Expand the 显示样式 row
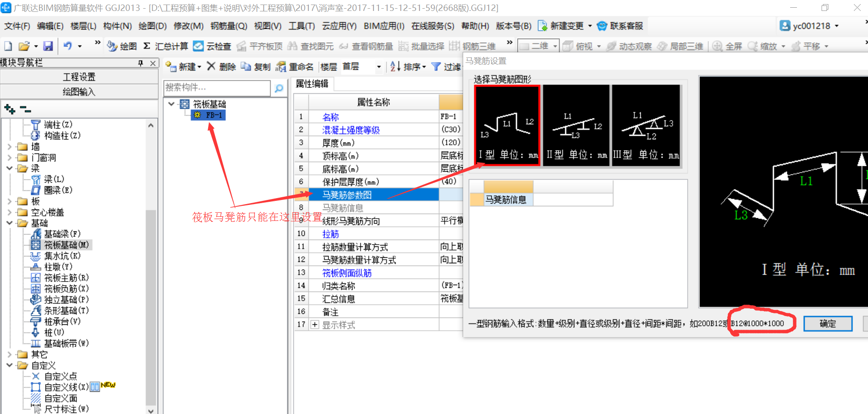This screenshot has width=868, height=414. click(315, 325)
